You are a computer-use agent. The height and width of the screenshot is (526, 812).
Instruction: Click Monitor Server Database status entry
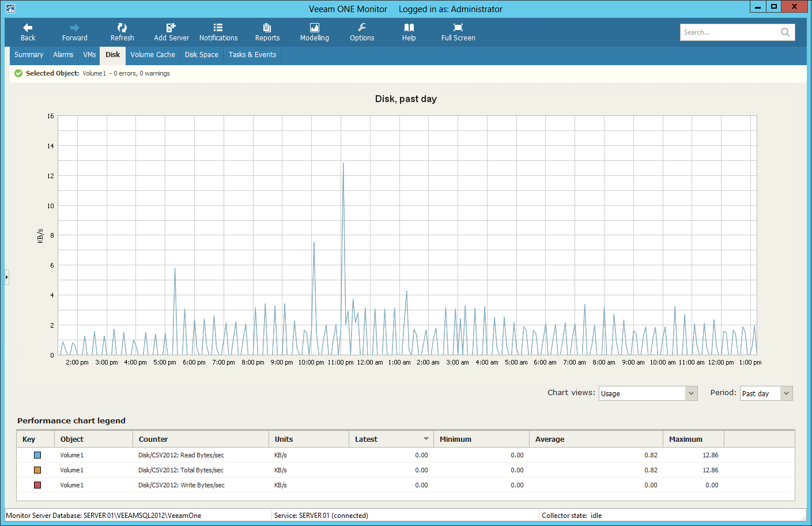click(x=104, y=516)
